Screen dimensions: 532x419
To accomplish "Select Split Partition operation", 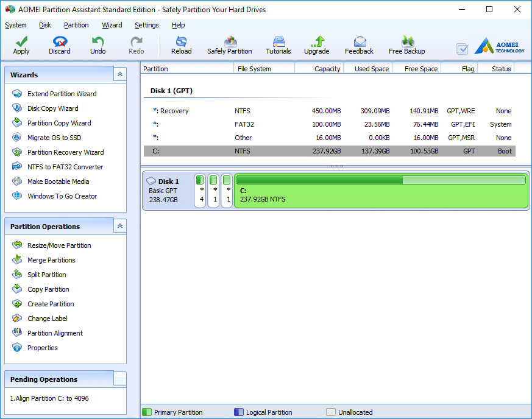I will [47, 275].
